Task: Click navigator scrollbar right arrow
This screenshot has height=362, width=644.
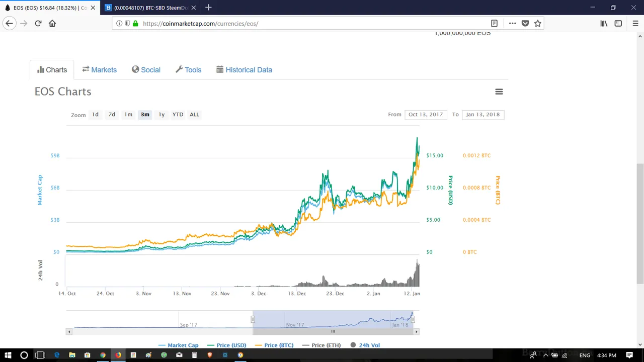Action: coord(417,332)
